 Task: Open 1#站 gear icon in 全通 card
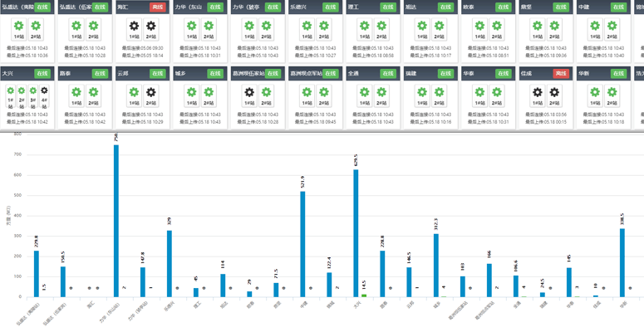tap(365, 93)
